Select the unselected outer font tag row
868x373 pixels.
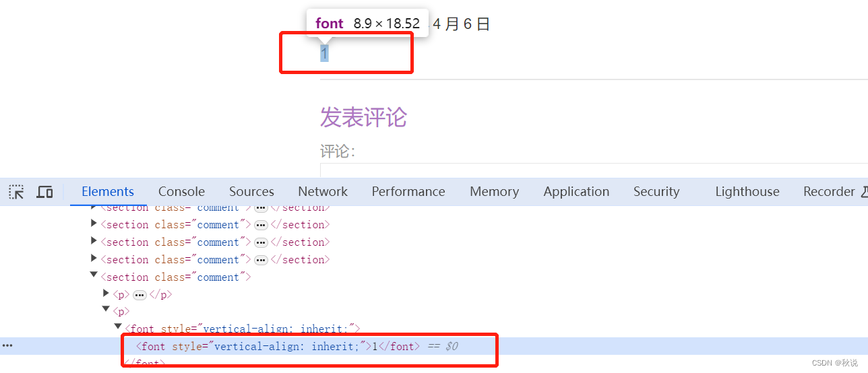pos(243,329)
